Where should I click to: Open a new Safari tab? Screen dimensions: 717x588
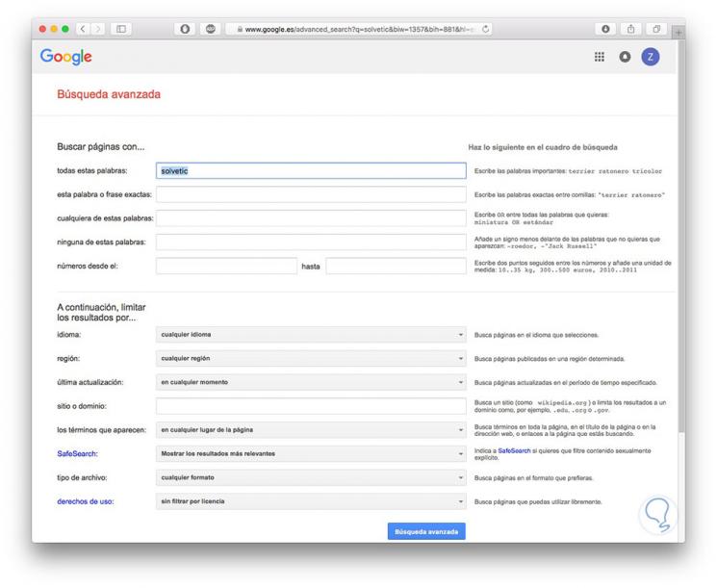pos(679,30)
